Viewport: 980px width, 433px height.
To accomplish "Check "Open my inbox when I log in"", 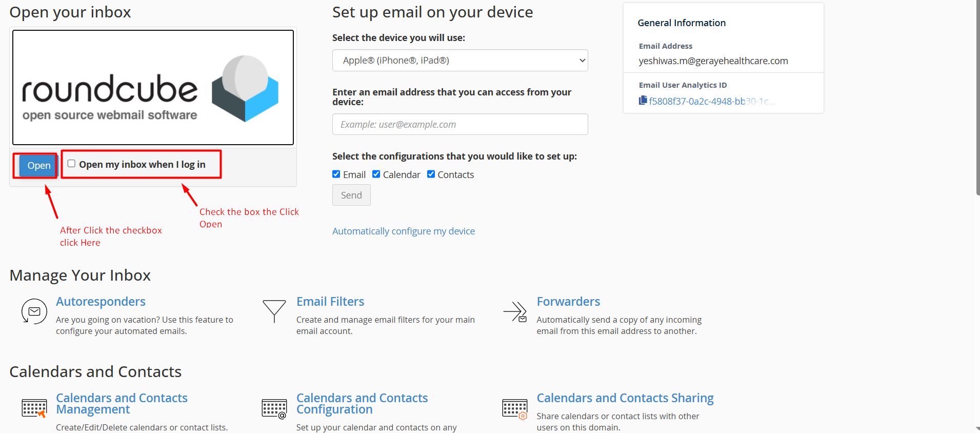I will pyautogui.click(x=72, y=164).
